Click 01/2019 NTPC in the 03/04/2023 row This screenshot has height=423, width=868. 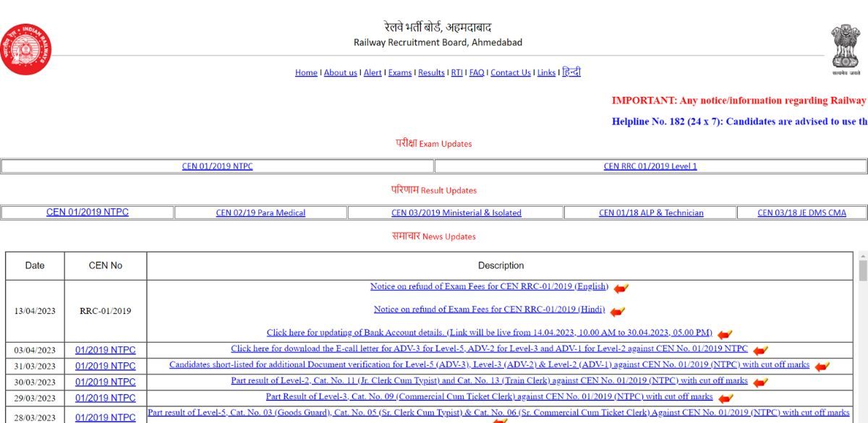[106, 351]
